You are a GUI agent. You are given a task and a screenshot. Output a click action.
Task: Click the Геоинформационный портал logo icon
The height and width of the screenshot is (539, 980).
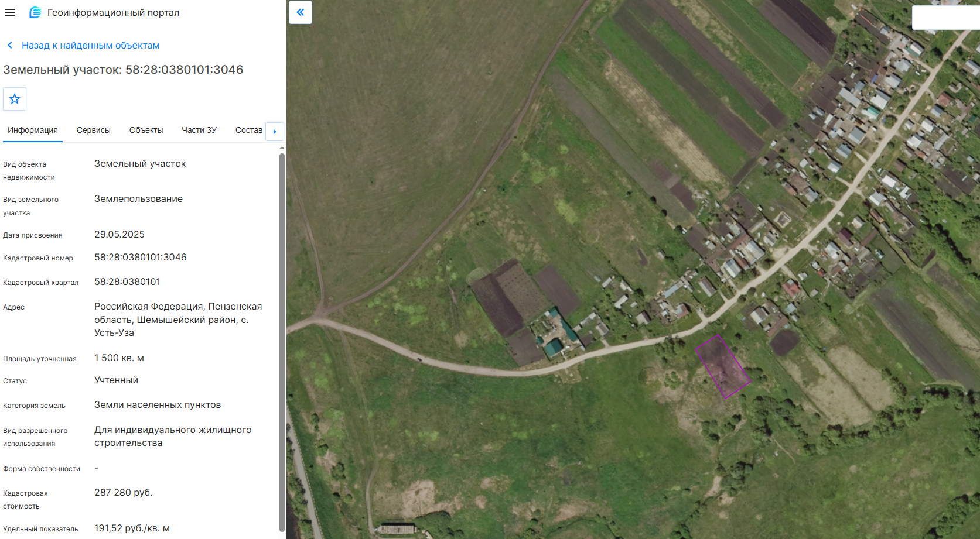pos(35,12)
